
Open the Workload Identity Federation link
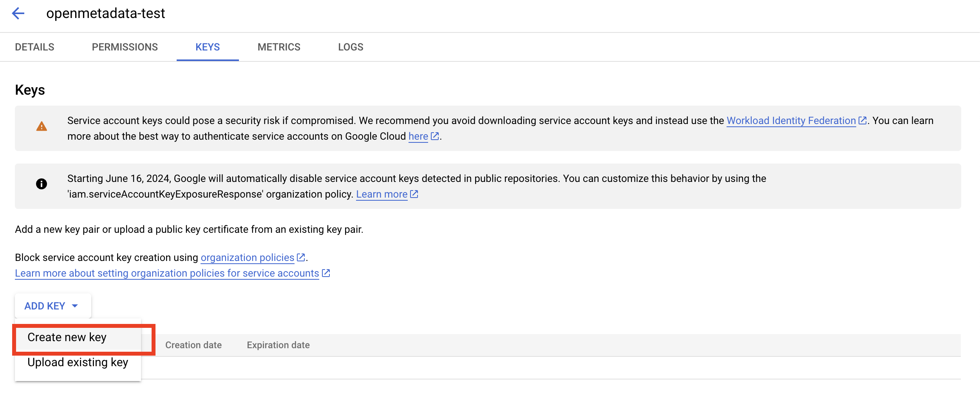[x=791, y=120]
